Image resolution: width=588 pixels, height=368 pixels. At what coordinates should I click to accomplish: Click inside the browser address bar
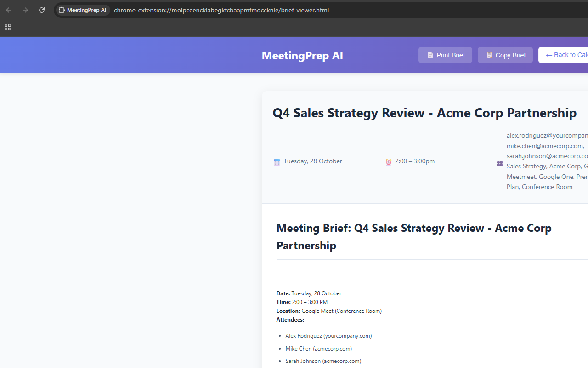click(220, 10)
